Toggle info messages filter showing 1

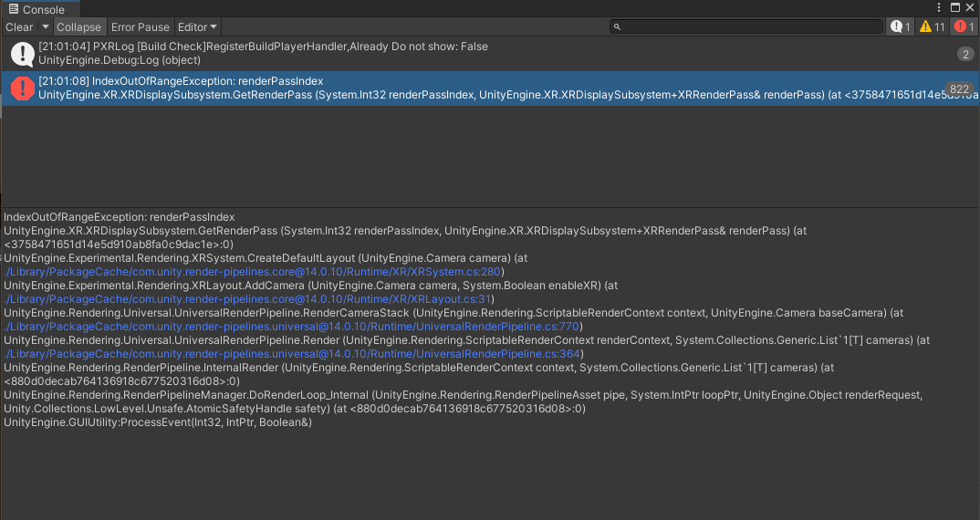pyautogui.click(x=901, y=26)
